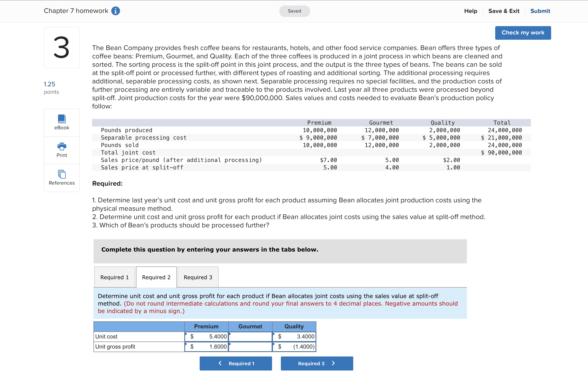Viewport: 588px width, 376px height.
Task: Click Save & Exit
Action: pyautogui.click(x=504, y=11)
